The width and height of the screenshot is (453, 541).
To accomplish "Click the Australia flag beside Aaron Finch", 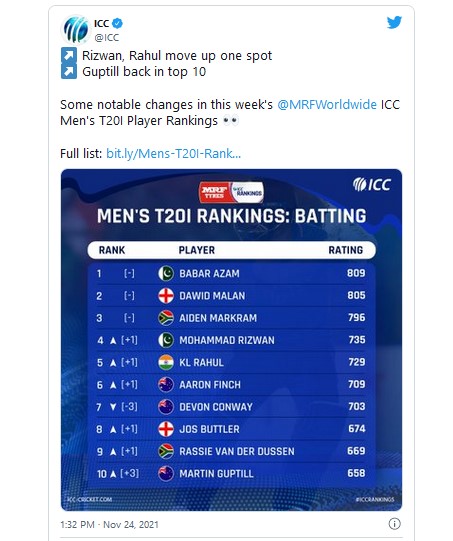I will click(x=166, y=384).
